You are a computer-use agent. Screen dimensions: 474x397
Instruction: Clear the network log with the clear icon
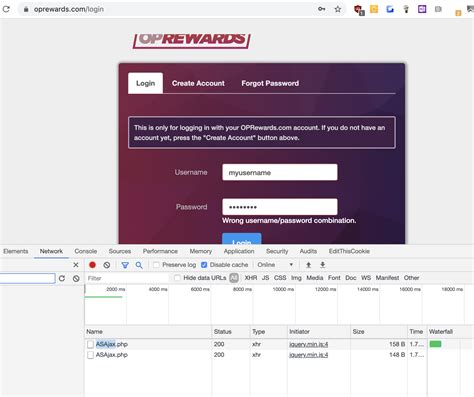(107, 265)
